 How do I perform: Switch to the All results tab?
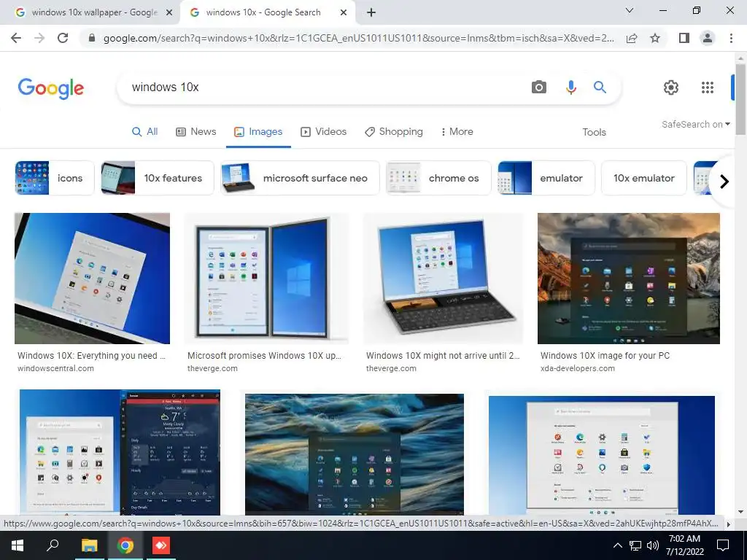[x=145, y=132]
